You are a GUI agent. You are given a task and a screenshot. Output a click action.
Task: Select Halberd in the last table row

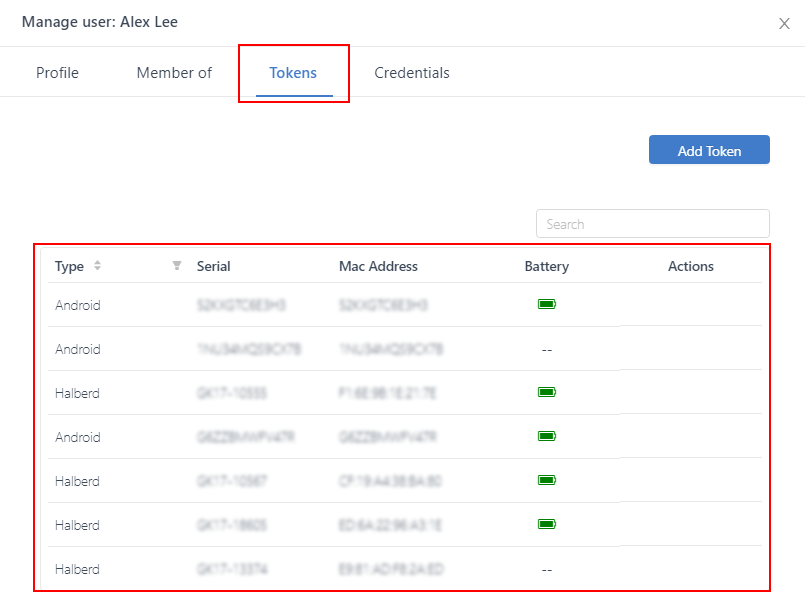coord(77,569)
